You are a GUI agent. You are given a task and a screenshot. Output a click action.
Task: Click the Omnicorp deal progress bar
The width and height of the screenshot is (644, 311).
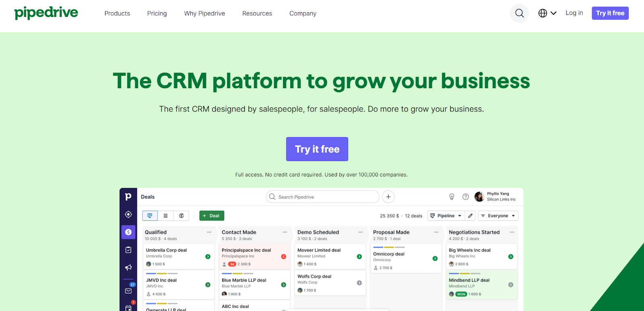(x=389, y=247)
